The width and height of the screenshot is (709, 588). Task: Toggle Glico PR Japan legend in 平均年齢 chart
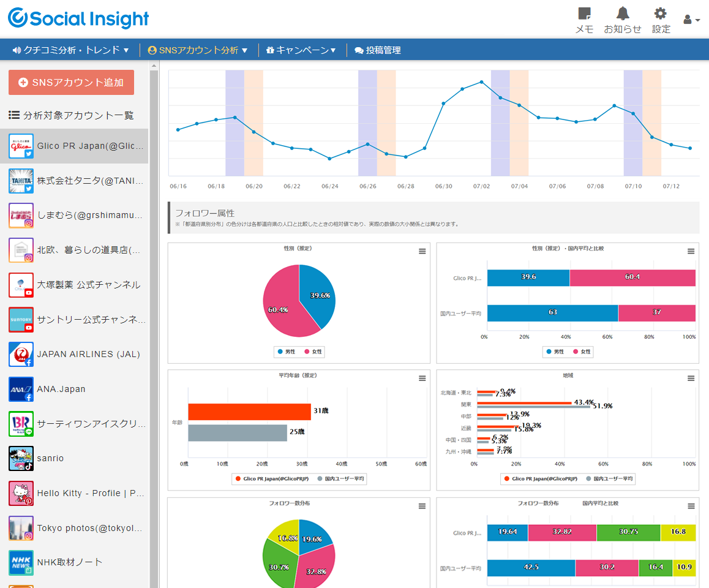coord(272,478)
